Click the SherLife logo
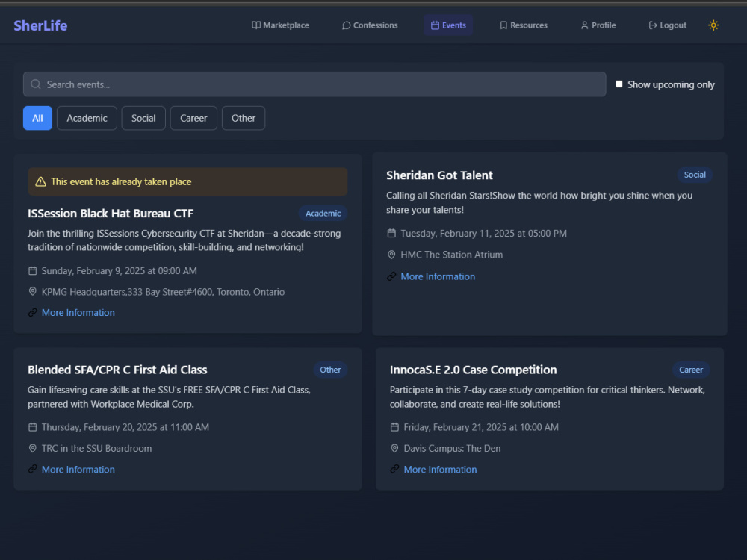The image size is (747, 560). (40, 25)
